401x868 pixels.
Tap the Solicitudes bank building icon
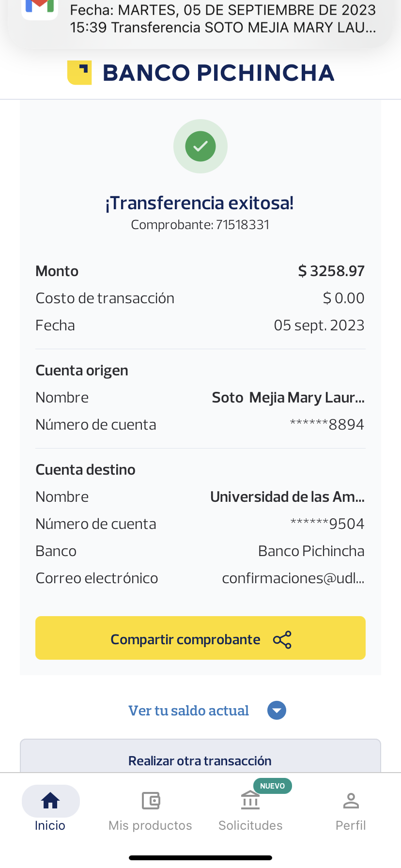coord(250,801)
